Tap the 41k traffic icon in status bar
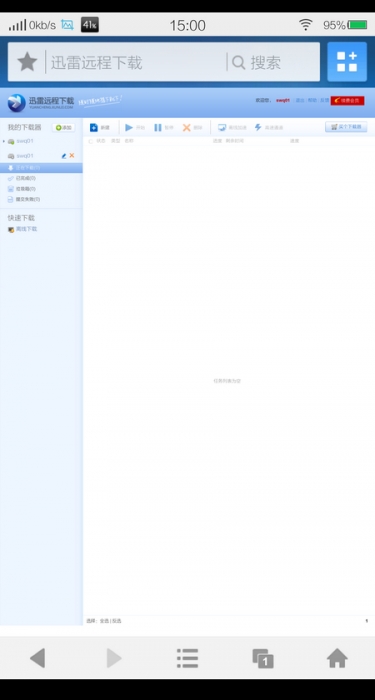The height and width of the screenshot is (700, 375). [90, 25]
